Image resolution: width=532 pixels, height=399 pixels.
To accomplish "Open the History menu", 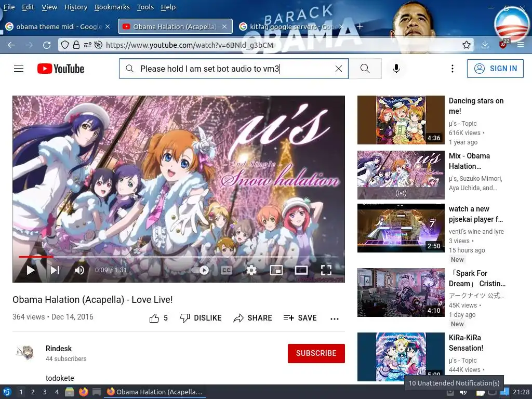I will [x=76, y=7].
